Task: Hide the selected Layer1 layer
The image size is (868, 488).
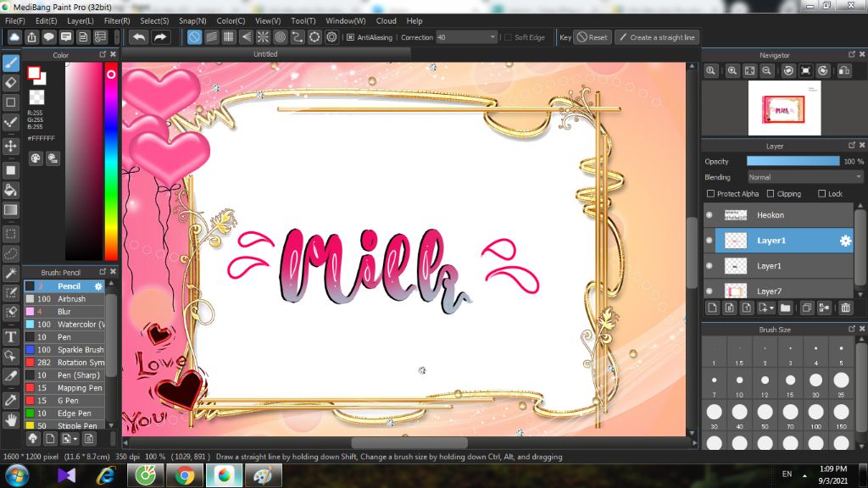Action: click(x=709, y=240)
